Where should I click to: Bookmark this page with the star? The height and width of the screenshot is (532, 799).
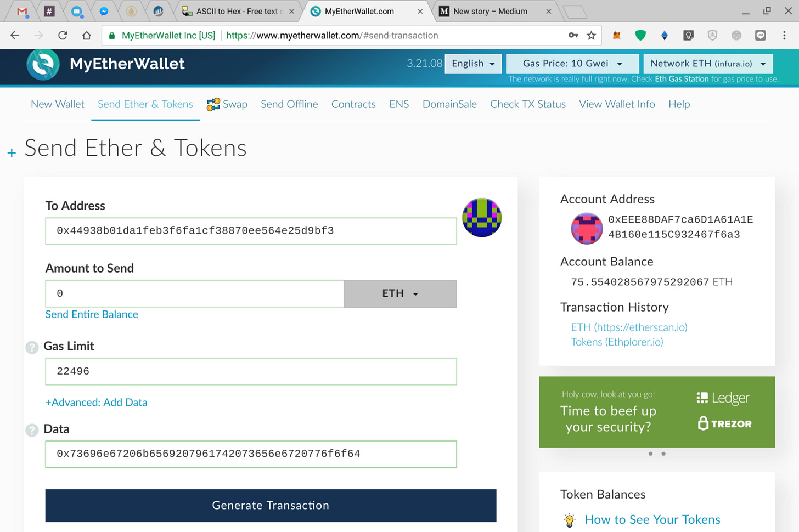click(591, 35)
